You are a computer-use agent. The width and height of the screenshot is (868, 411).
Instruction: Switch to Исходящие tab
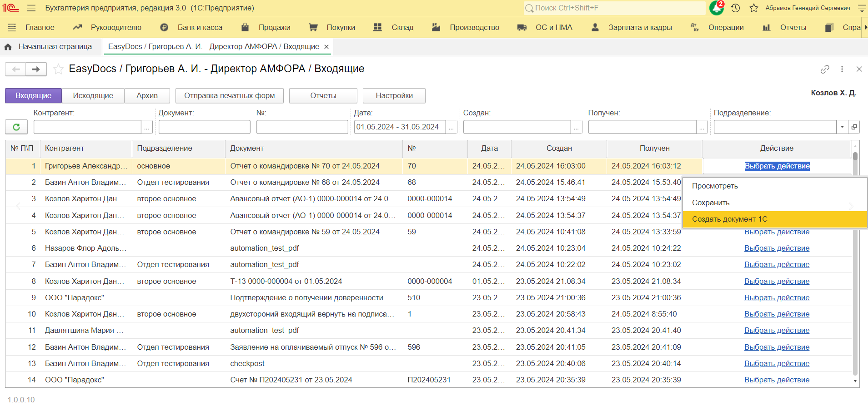93,95
